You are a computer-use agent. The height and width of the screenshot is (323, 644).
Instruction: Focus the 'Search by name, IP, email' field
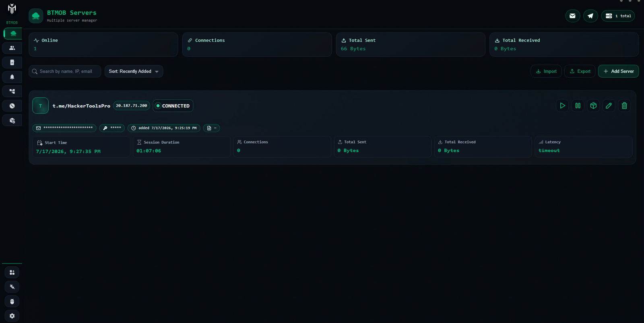tap(65, 71)
